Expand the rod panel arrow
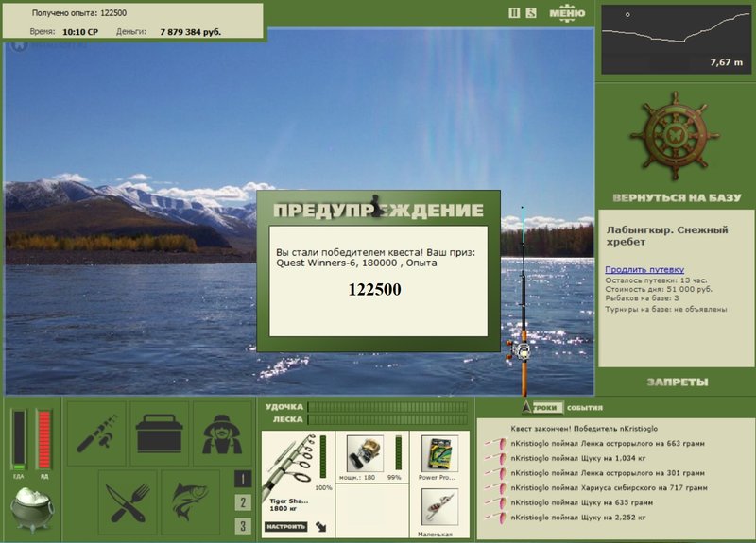 (x=321, y=527)
